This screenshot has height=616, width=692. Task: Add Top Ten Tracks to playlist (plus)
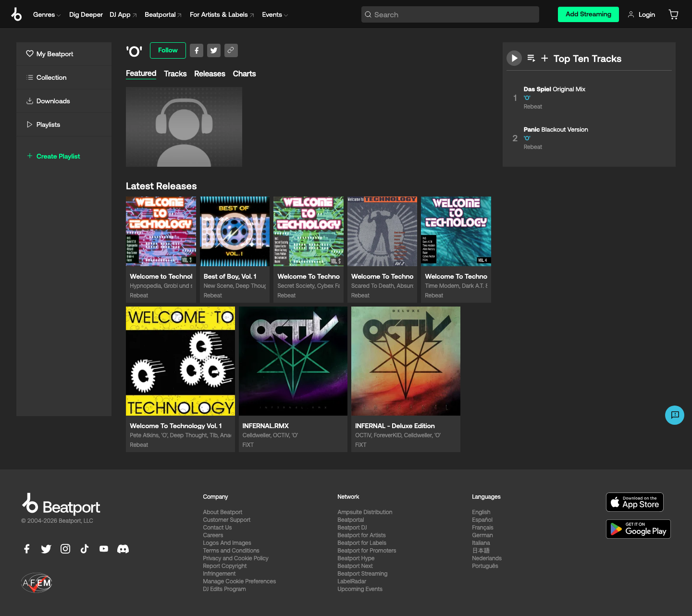click(544, 58)
